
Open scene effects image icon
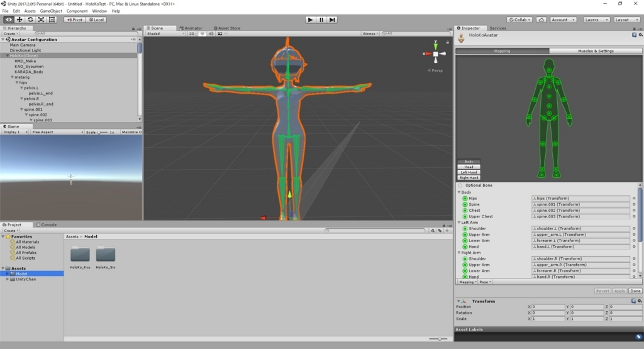[x=219, y=34]
